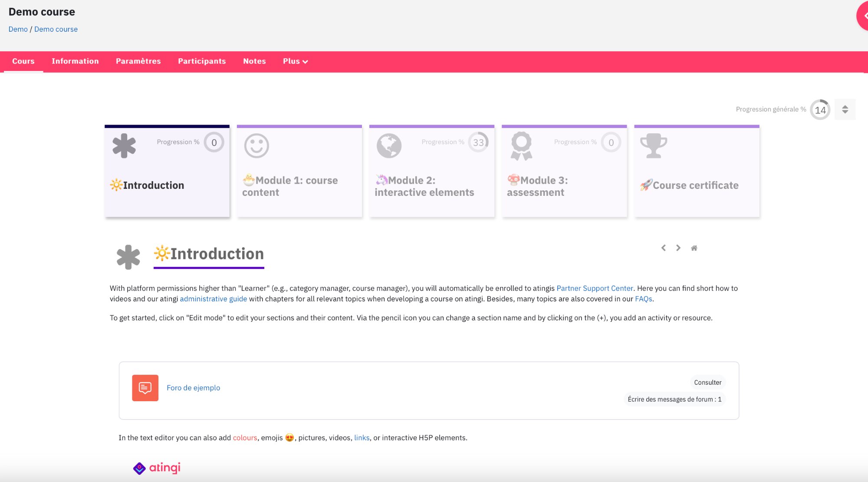Image resolution: width=868 pixels, height=482 pixels.
Task: Click the pink round button at top right
Action: coord(863,16)
